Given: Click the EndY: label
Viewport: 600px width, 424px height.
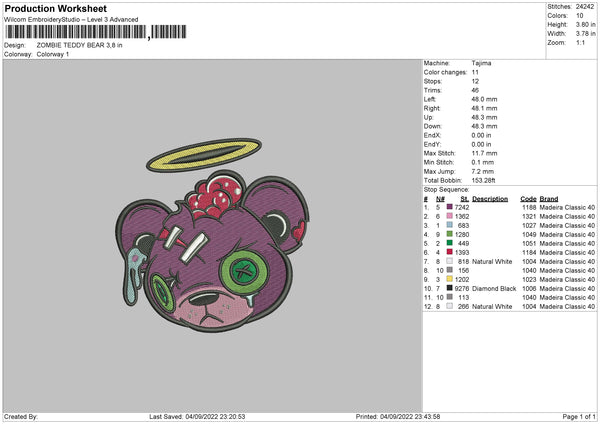Looking at the screenshot, I should click(x=432, y=144).
